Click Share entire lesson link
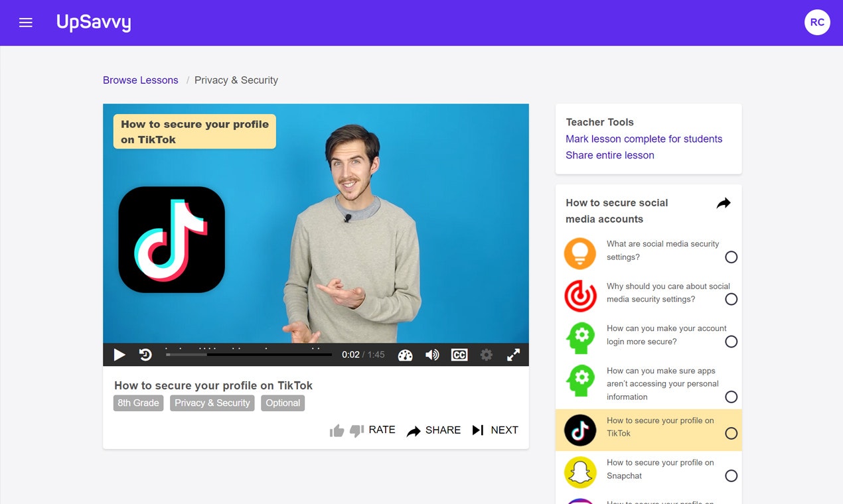The image size is (843, 504). pyautogui.click(x=610, y=155)
